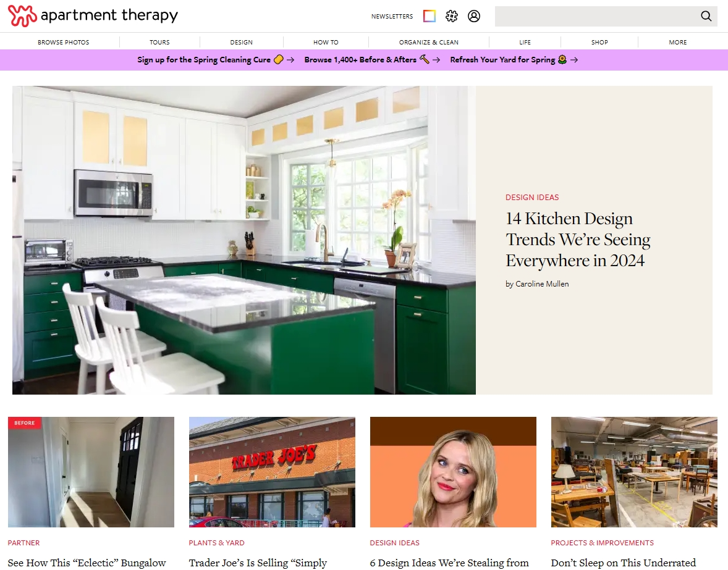
Task: Type in the search input field
Action: [x=593, y=16]
